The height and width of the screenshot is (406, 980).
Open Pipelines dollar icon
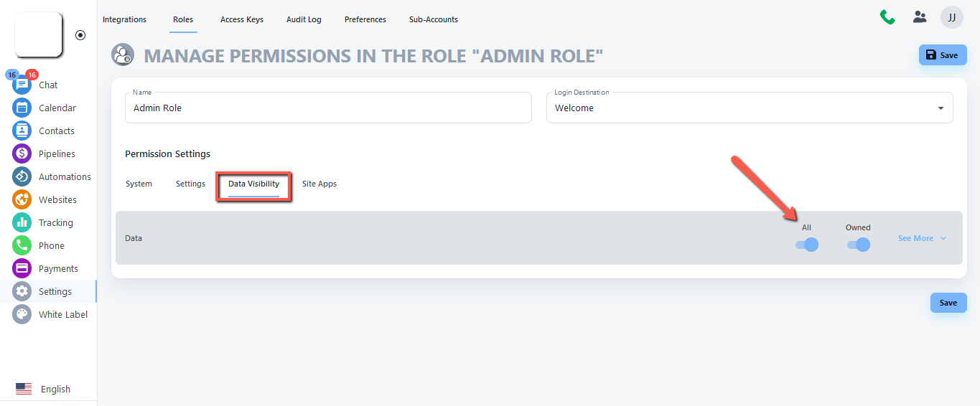[22, 154]
